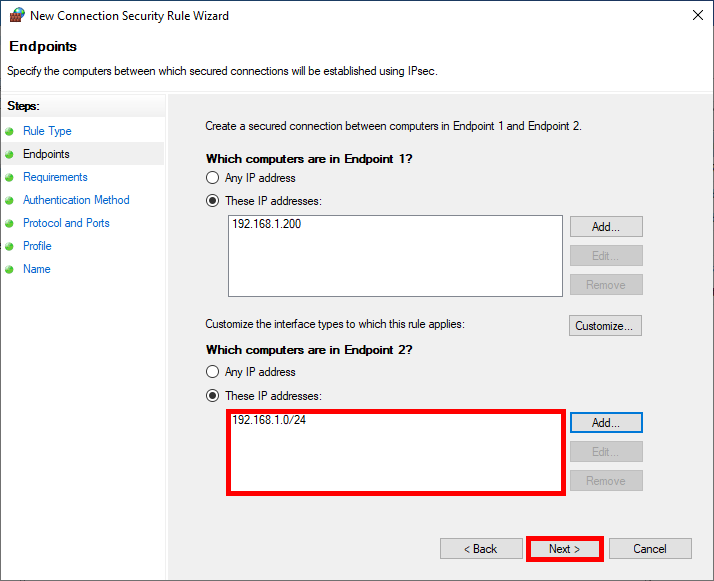Open Customize interface types dialog
This screenshot has height=581, width=714.
point(605,326)
